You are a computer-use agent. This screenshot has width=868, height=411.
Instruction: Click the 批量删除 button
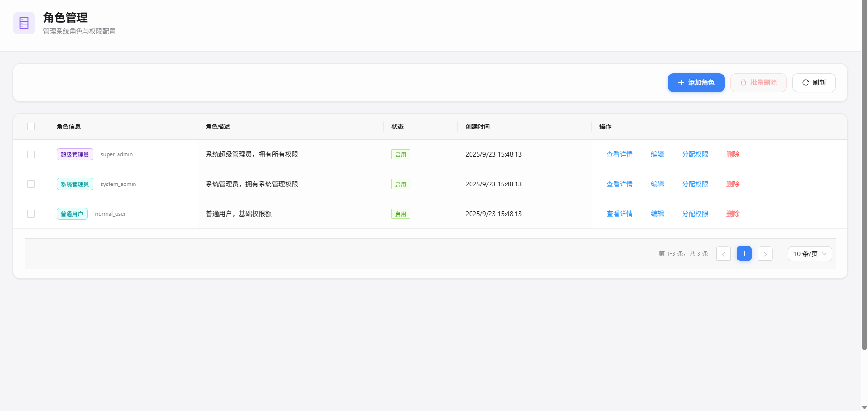point(758,83)
